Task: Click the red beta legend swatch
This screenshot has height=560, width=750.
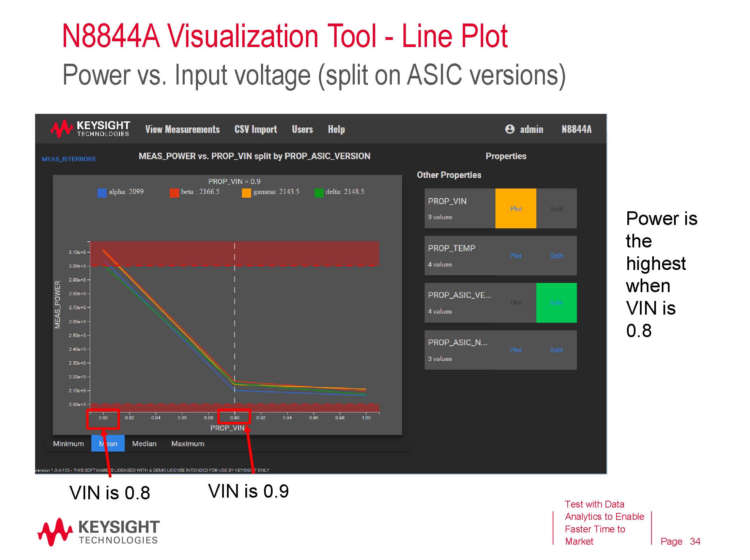Action: 174,193
